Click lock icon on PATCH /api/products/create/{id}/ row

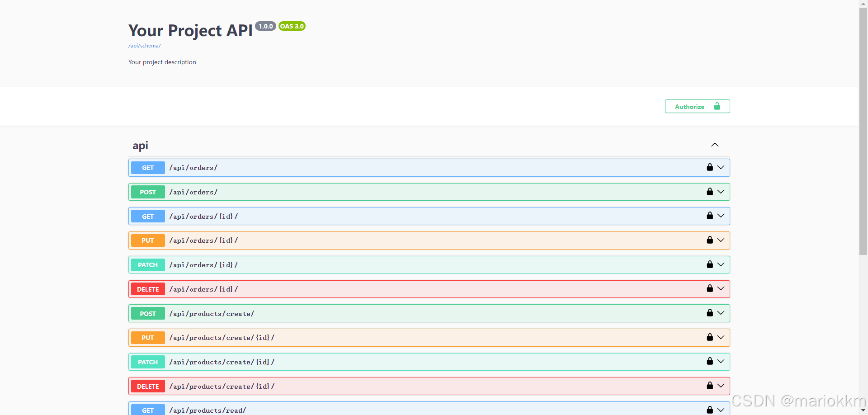pos(710,361)
